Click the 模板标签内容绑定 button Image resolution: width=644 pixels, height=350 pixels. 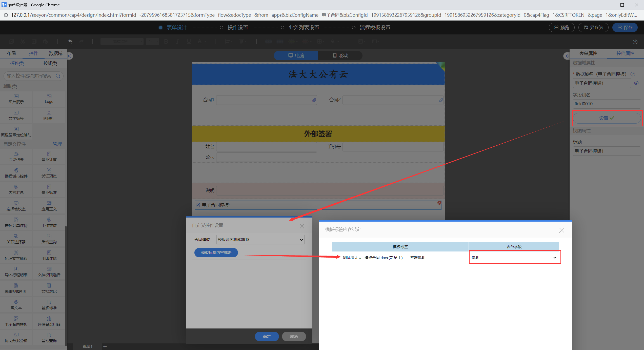(x=216, y=252)
